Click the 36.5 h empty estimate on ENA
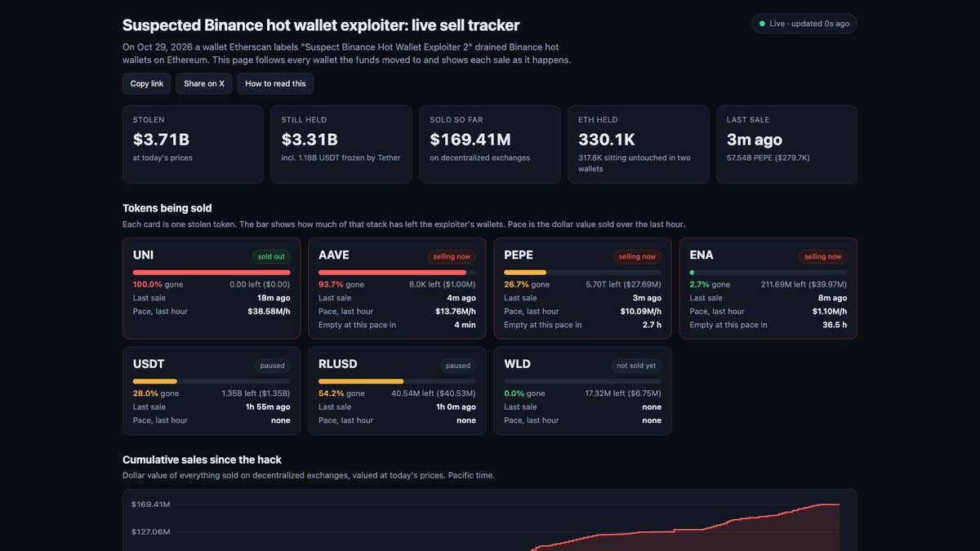The image size is (980, 551). (835, 325)
